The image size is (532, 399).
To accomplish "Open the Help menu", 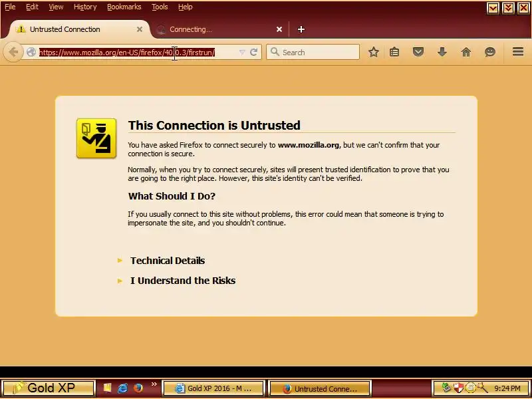I will coord(186,7).
